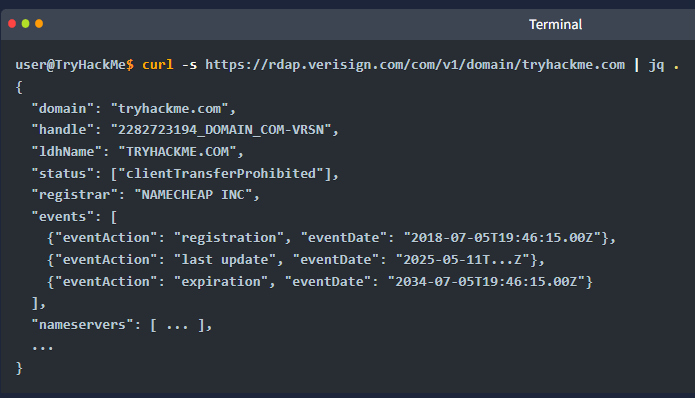This screenshot has height=398, width=695.
Task: Click the "NAMECHEAP INC" registrar value
Action: coord(193,195)
